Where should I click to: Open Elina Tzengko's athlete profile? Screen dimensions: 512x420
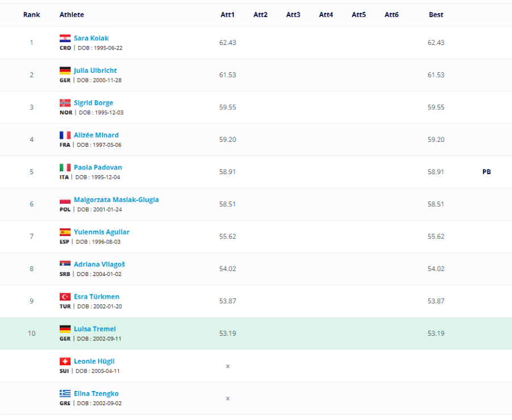click(x=96, y=394)
